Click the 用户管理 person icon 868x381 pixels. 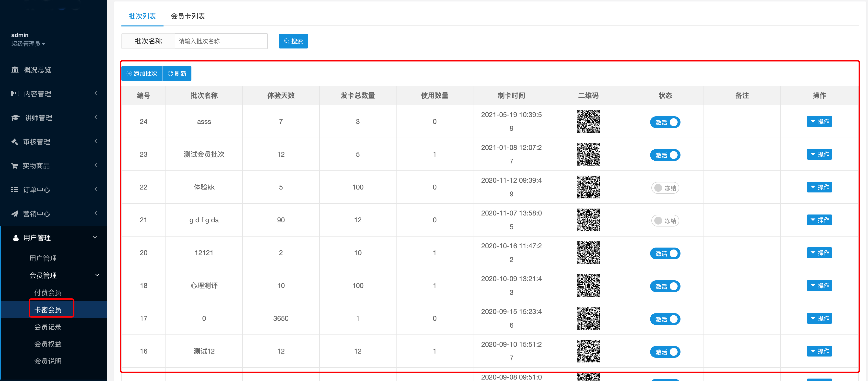click(x=15, y=238)
